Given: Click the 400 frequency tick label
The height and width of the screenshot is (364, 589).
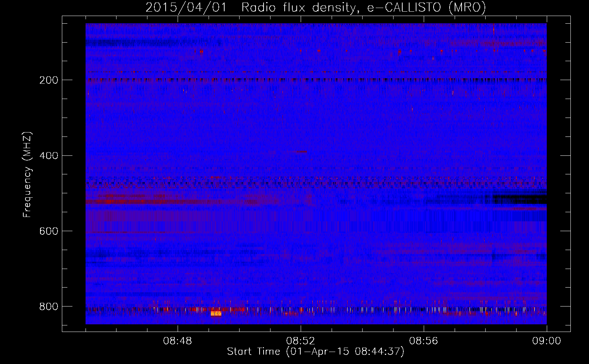Looking at the screenshot, I should [x=48, y=156].
